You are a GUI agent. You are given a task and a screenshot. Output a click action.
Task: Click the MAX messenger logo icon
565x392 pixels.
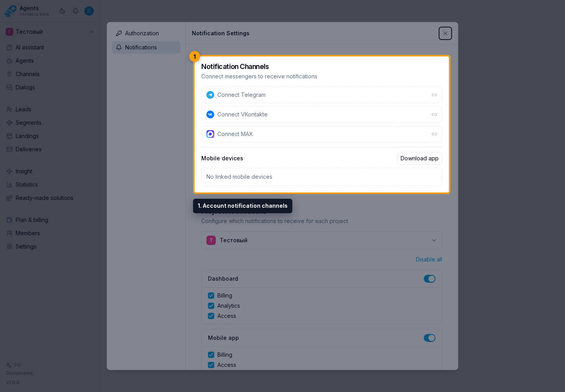(210, 134)
